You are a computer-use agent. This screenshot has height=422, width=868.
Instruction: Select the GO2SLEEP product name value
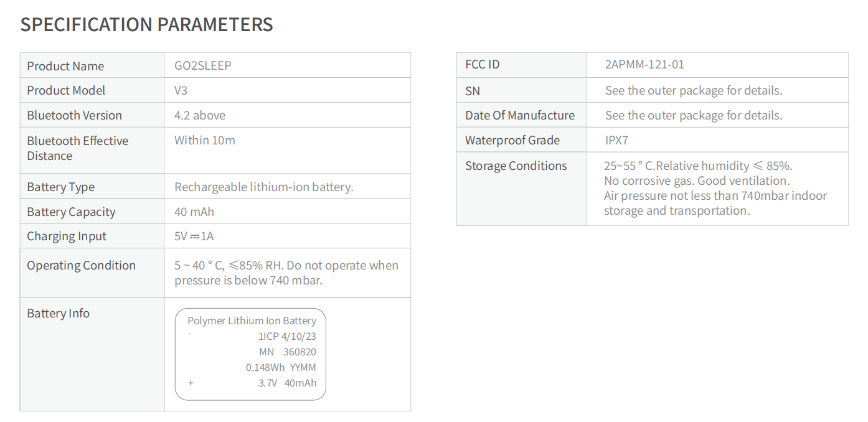[202, 65]
